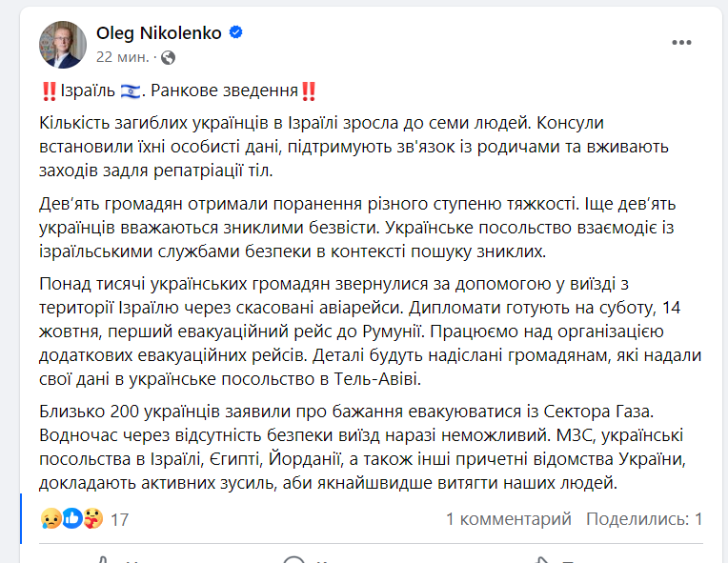The height and width of the screenshot is (563, 728).
Task: Click the red exclamation emoji before "Ізраїль"
Action: [x=49, y=92]
